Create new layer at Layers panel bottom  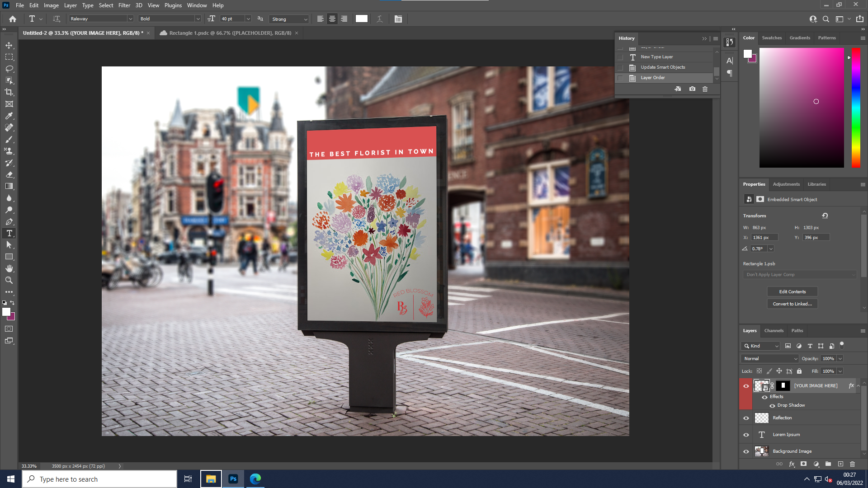[x=840, y=464]
